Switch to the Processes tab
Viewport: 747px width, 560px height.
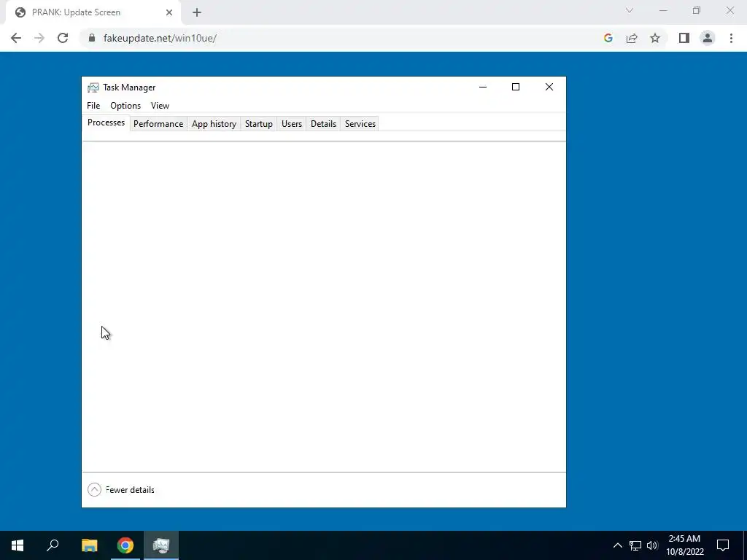pyautogui.click(x=106, y=122)
